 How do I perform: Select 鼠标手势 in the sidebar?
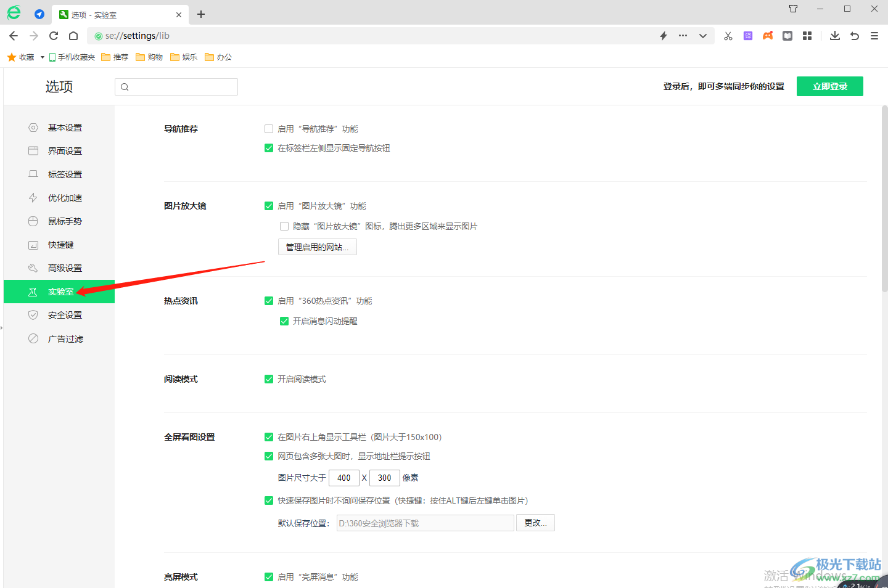(x=59, y=221)
